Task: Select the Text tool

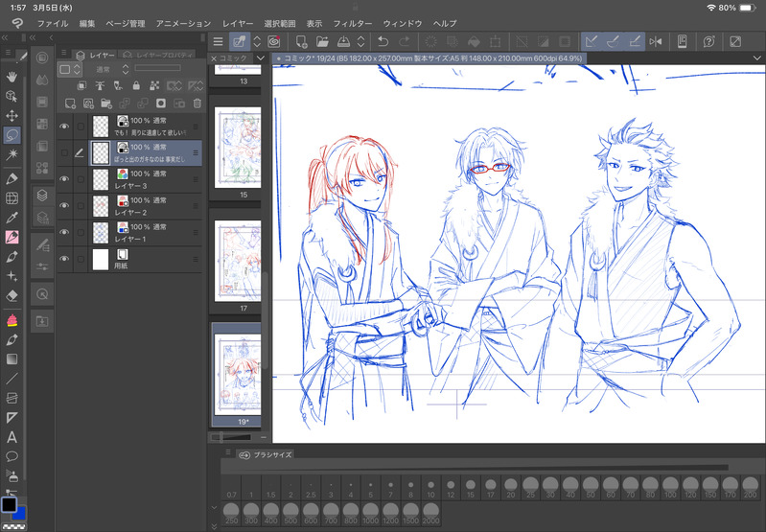Action: [x=12, y=437]
